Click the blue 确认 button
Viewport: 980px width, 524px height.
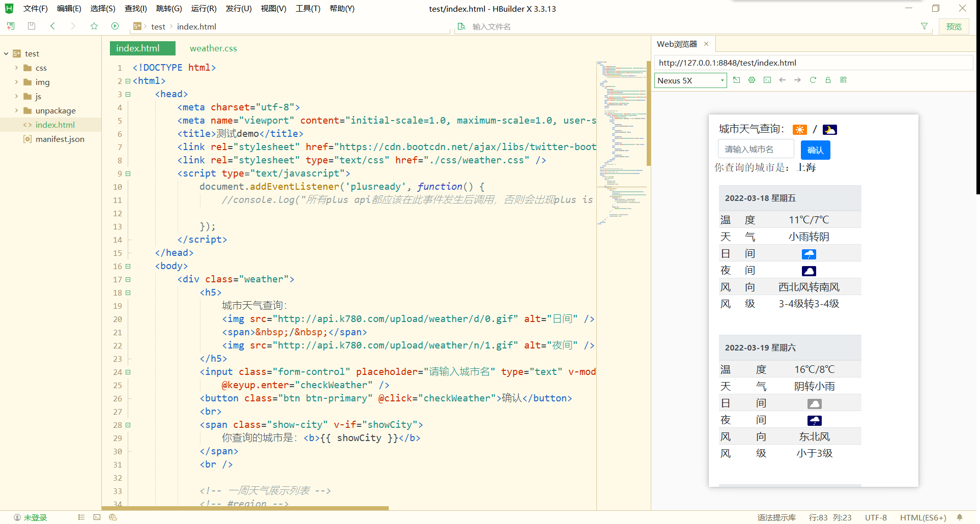pos(815,150)
